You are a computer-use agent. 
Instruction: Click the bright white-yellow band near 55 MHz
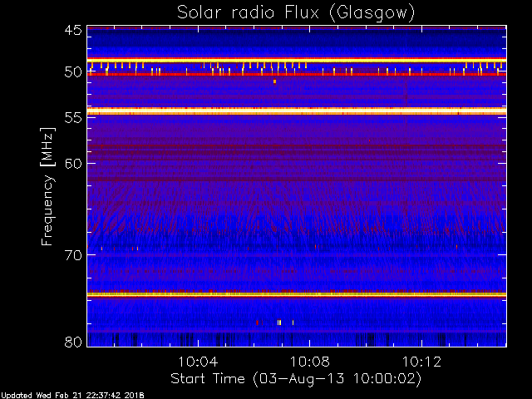click(297, 111)
